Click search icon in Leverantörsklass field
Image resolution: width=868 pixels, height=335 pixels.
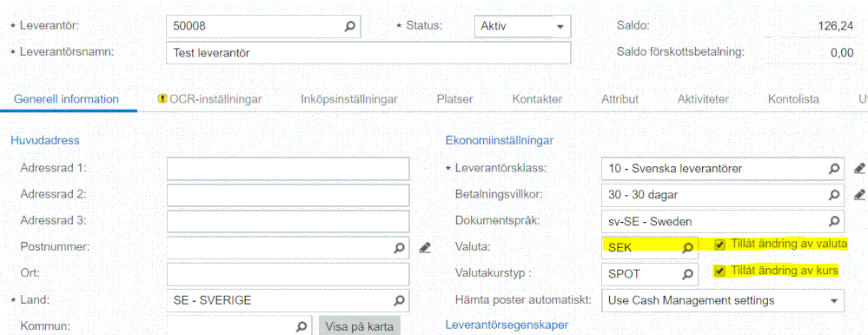[x=833, y=168]
